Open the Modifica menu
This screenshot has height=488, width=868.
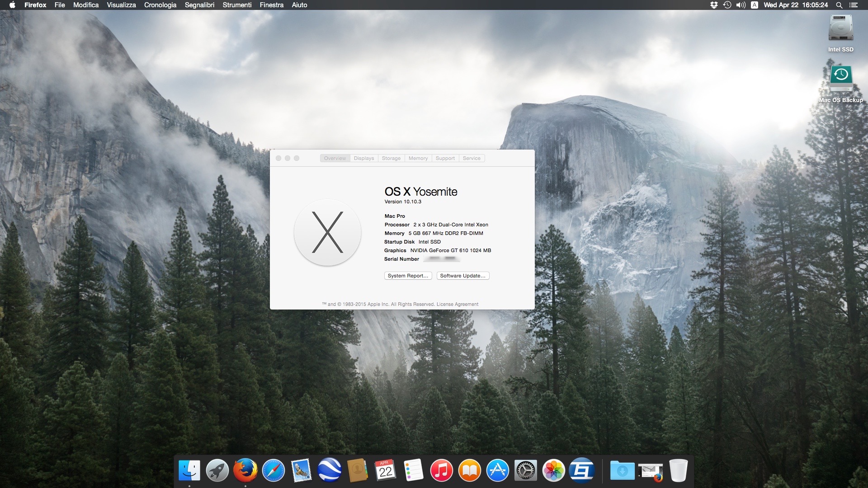86,5
